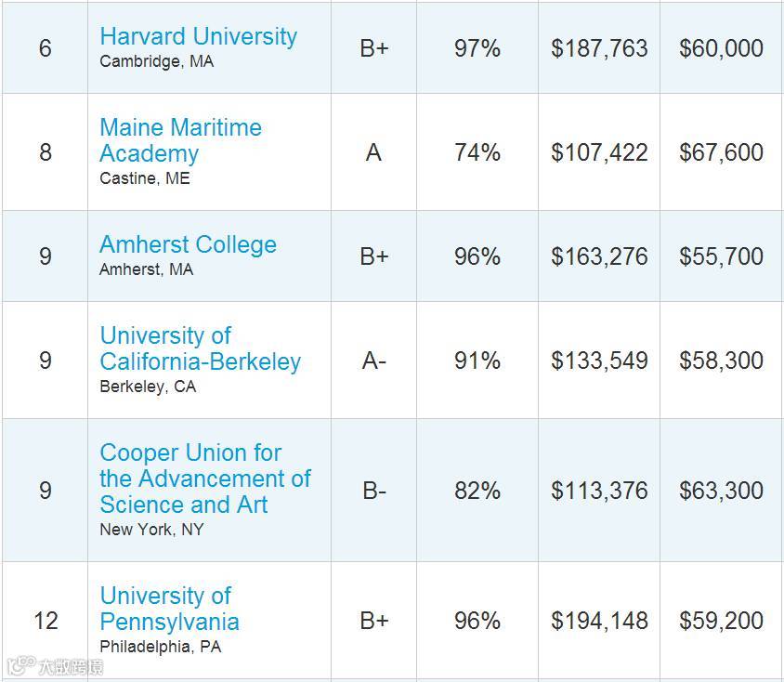Select Maine Maritime's grade A cell
784x682 pixels.
click(x=373, y=152)
